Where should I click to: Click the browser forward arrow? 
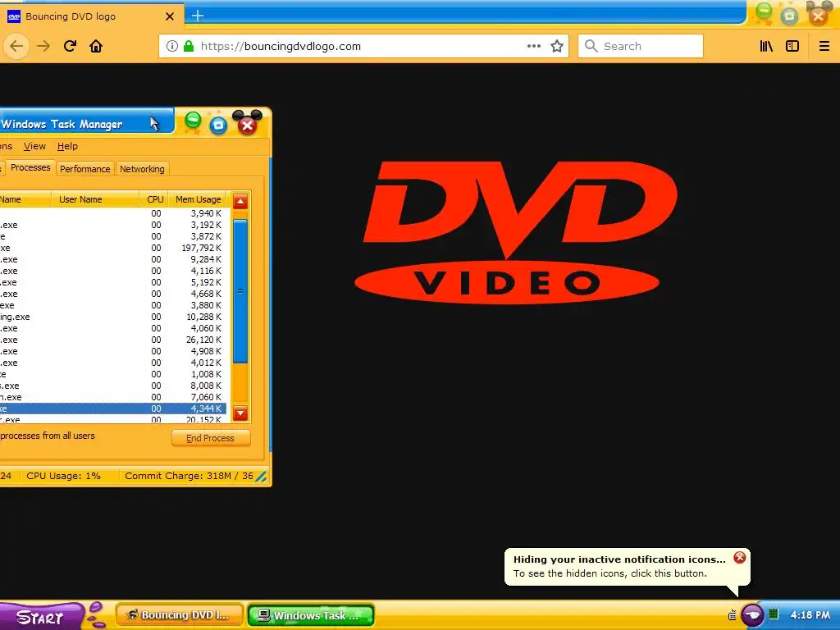(x=43, y=46)
